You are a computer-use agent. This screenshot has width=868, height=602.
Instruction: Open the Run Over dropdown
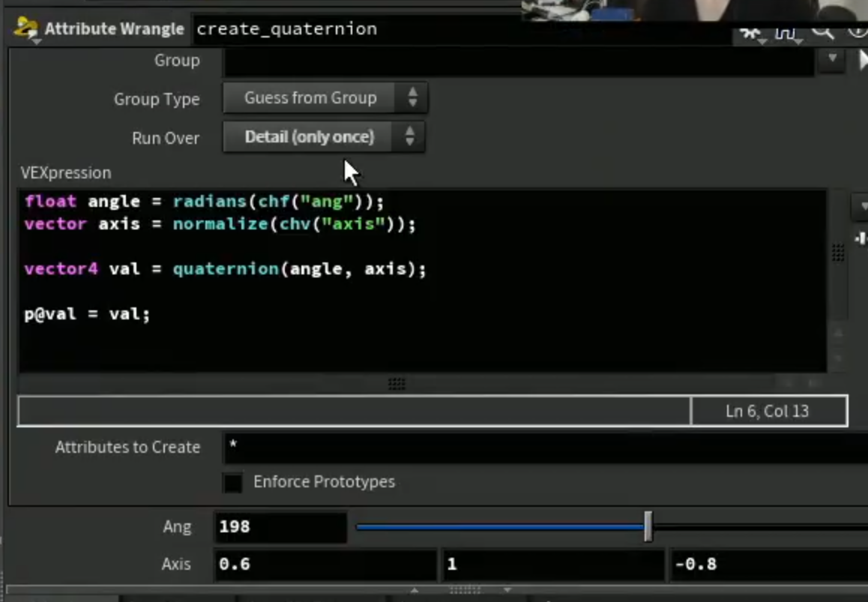click(x=324, y=136)
